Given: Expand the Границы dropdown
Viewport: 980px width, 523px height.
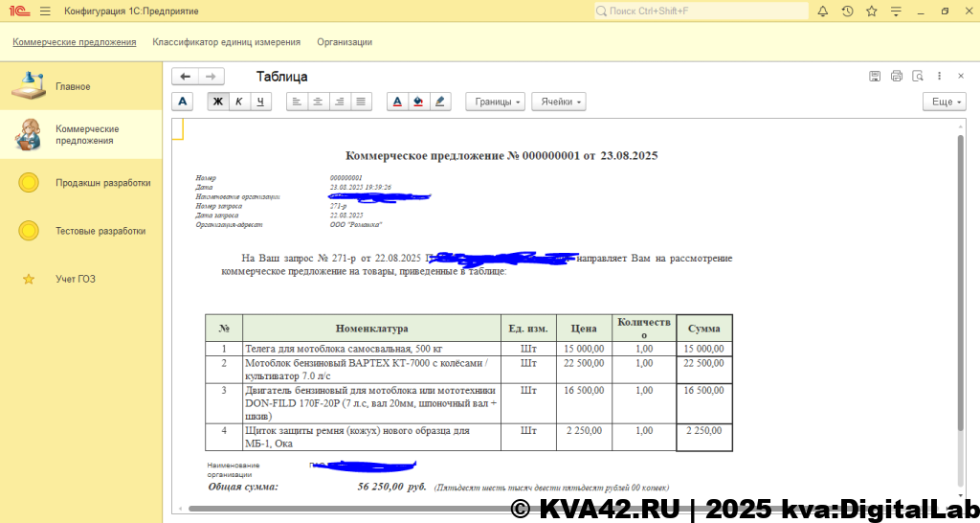Looking at the screenshot, I should coord(496,102).
